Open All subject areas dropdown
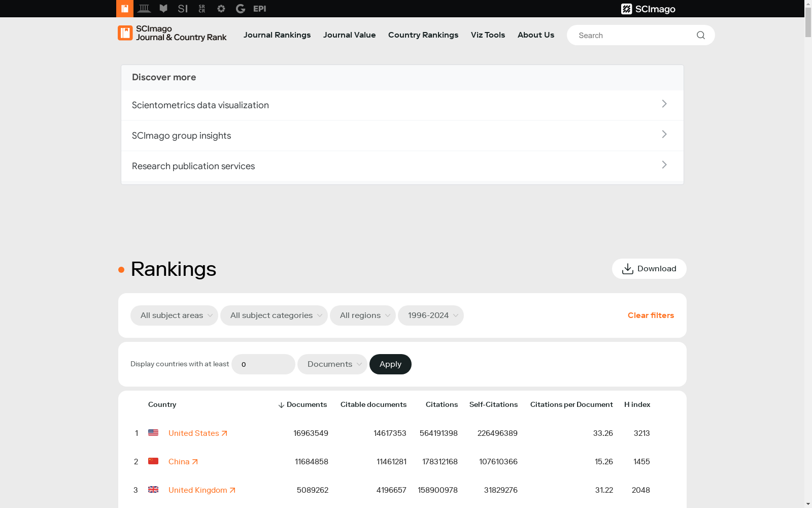The height and width of the screenshot is (508, 812). [x=174, y=315]
